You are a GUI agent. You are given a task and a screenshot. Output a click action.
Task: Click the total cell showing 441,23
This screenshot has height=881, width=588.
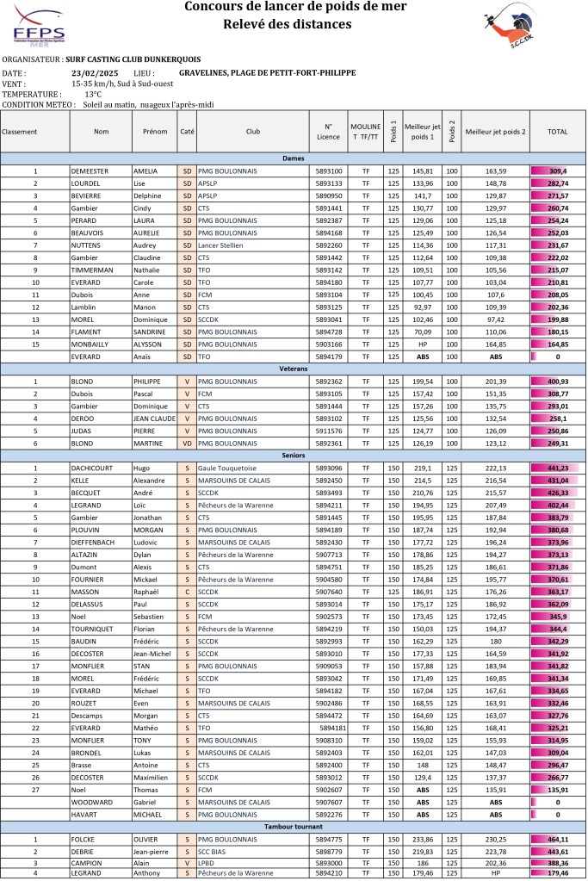(557, 468)
